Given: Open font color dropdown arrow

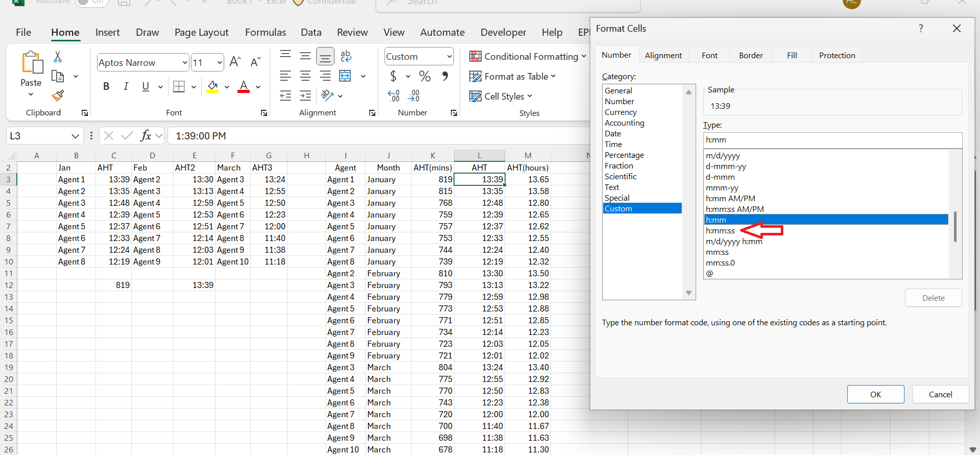Looking at the screenshot, I should coord(258,87).
